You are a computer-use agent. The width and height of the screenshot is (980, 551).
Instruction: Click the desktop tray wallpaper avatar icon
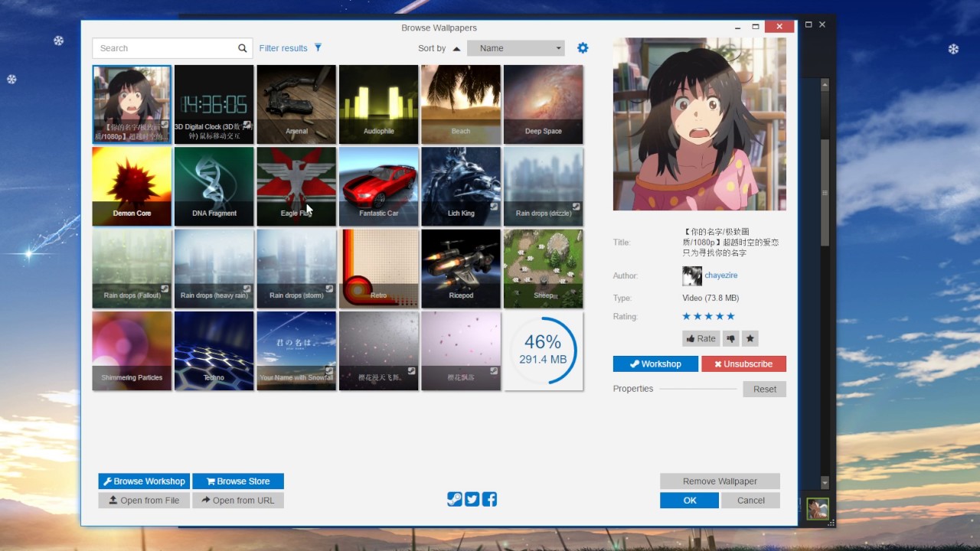tap(818, 509)
